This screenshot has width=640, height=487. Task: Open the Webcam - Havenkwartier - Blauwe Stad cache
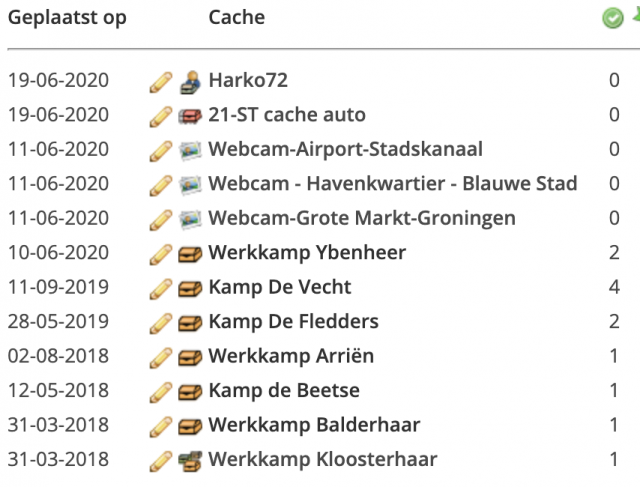coord(393,183)
